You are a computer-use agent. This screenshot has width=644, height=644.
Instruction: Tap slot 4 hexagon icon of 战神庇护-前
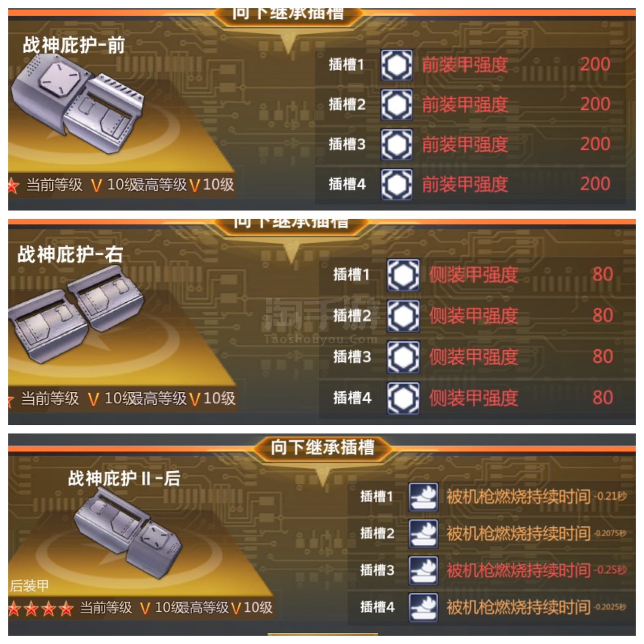(x=396, y=184)
